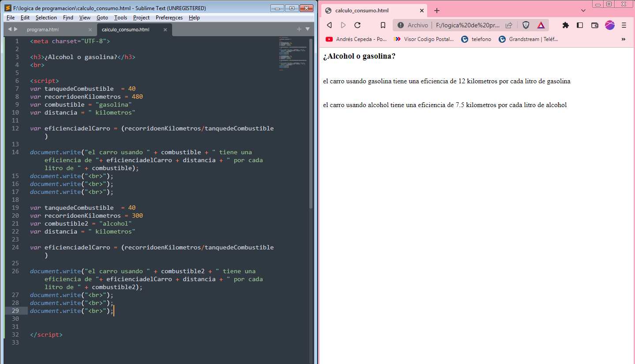This screenshot has width=635, height=364.
Task: Go to previous tab with left arrow
Action: point(10,29)
